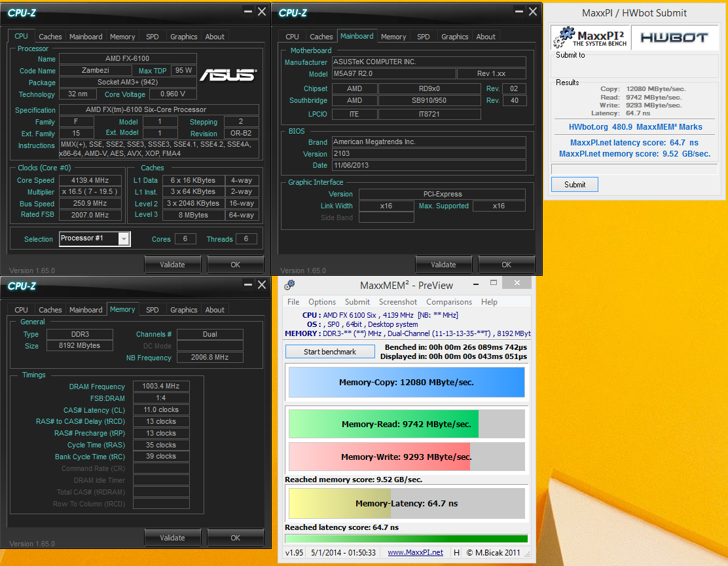
Task: Click the MaxxPI2 System Bench logo
Action: pyautogui.click(x=590, y=37)
